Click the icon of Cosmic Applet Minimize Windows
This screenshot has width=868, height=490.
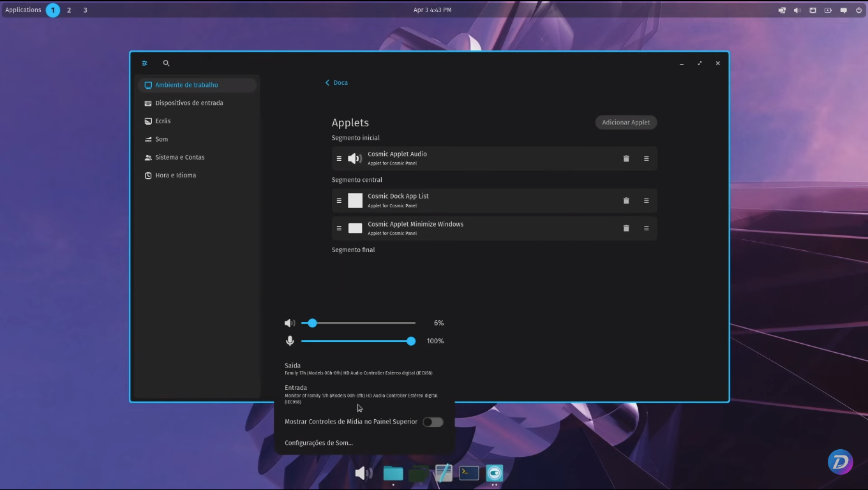point(355,228)
